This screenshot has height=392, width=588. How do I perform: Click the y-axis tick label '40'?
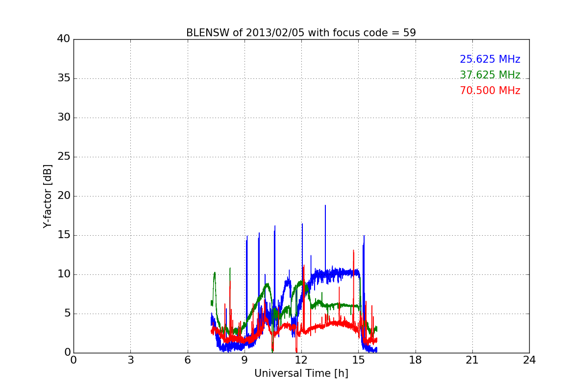64,39
